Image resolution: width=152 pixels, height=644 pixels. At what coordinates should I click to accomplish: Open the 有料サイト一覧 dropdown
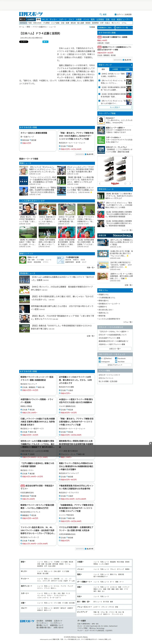tap(124, 28)
